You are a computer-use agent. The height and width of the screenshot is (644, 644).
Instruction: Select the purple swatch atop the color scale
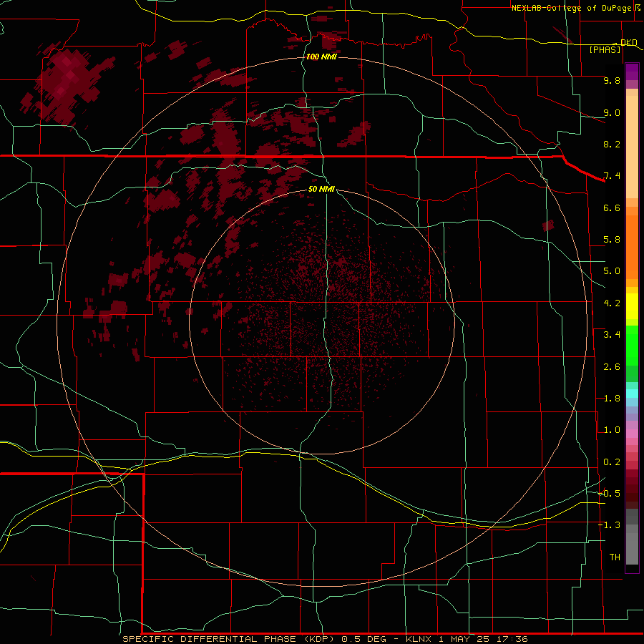point(632,72)
